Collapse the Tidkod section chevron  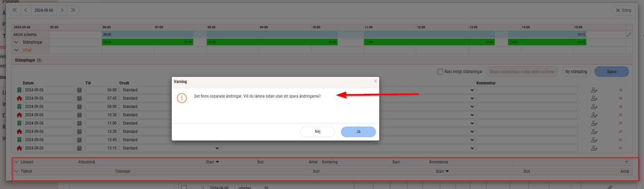16,171
